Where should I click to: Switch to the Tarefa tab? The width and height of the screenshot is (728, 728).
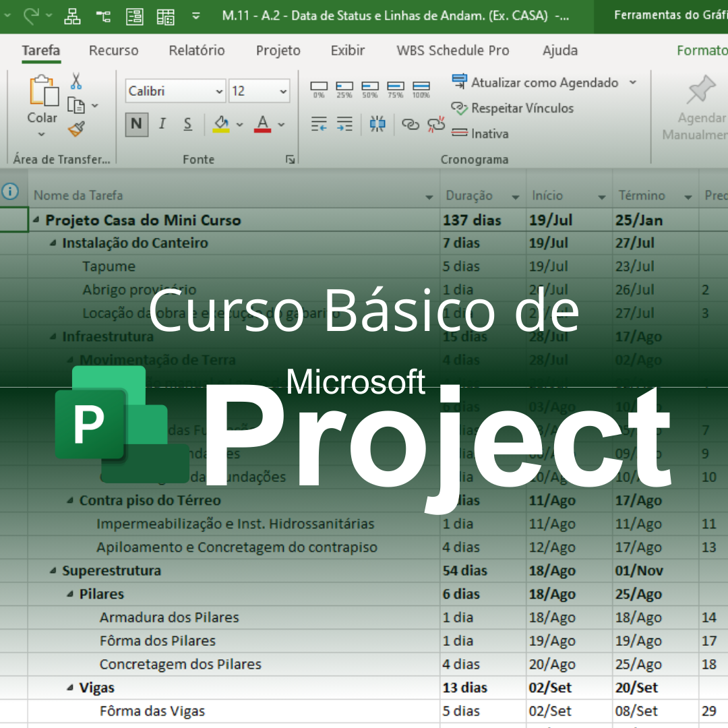[41, 50]
